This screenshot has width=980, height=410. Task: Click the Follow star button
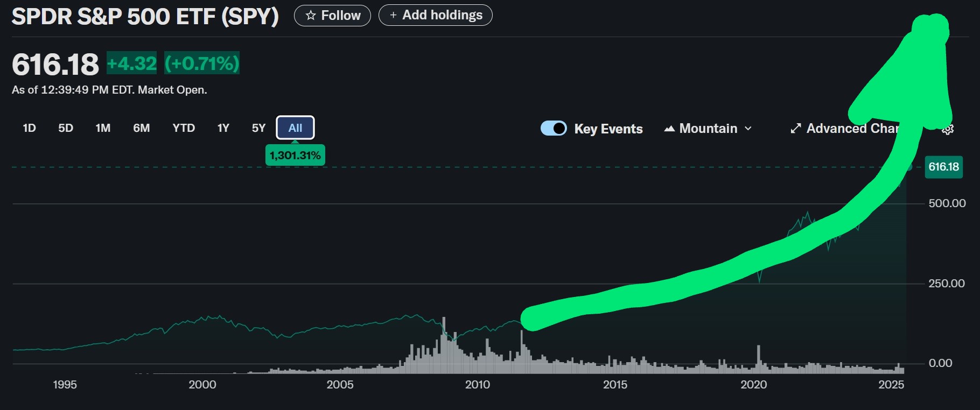click(332, 16)
